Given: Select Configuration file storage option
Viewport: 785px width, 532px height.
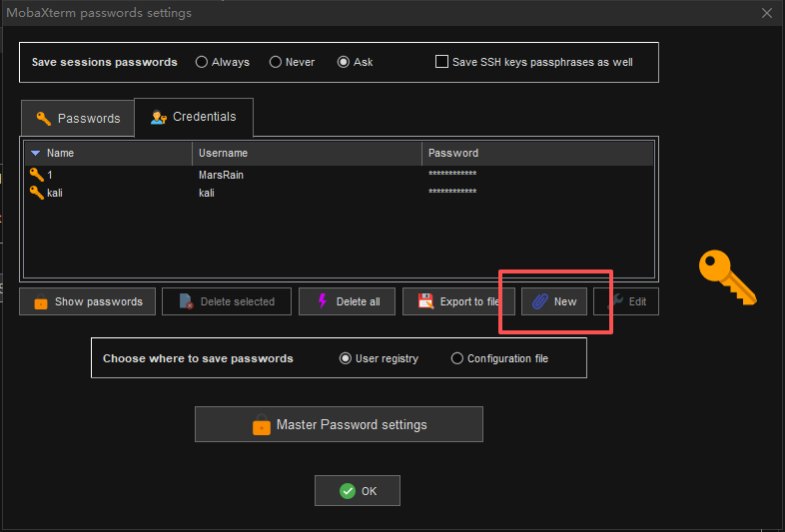Looking at the screenshot, I should (x=457, y=358).
